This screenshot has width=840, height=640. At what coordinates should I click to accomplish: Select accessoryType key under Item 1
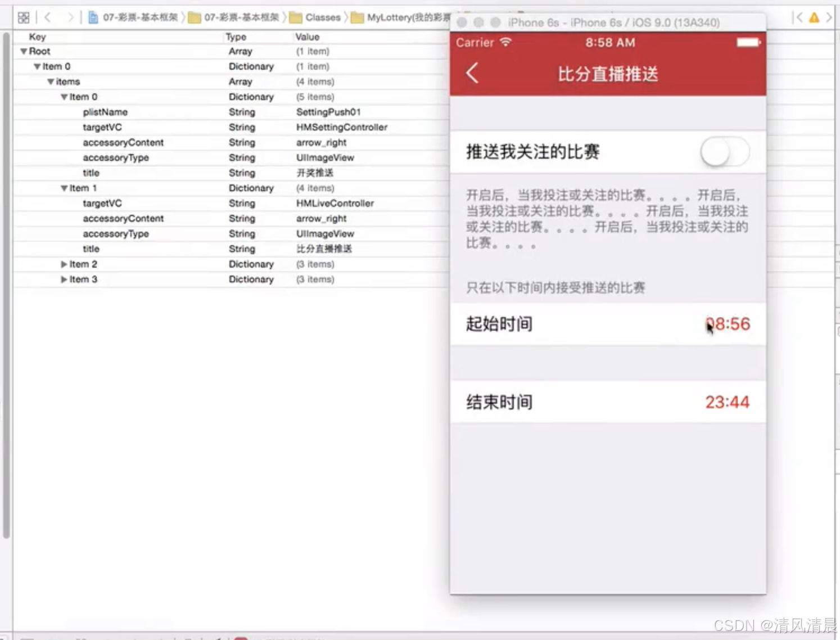(x=116, y=233)
